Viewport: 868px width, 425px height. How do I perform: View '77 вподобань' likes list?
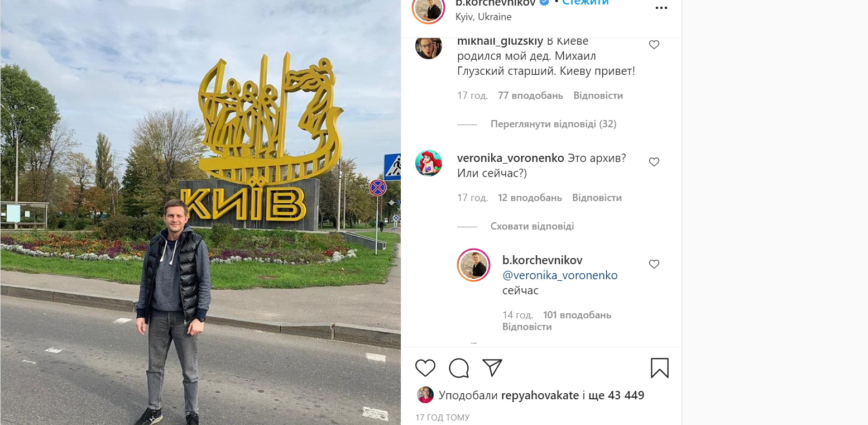530,95
